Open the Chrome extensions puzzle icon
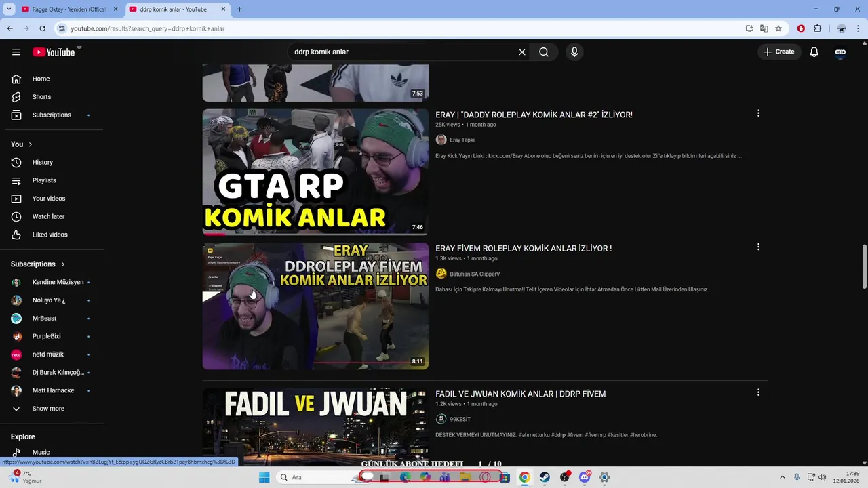This screenshot has height=488, width=868. (x=817, y=28)
